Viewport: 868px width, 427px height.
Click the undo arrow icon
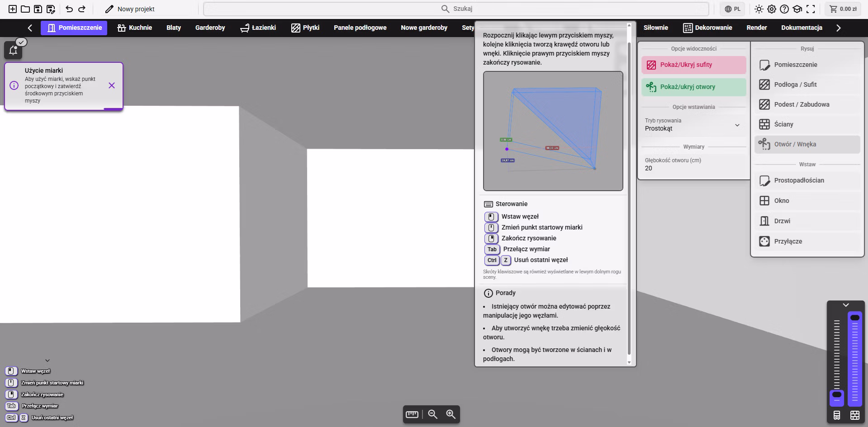[x=69, y=9]
